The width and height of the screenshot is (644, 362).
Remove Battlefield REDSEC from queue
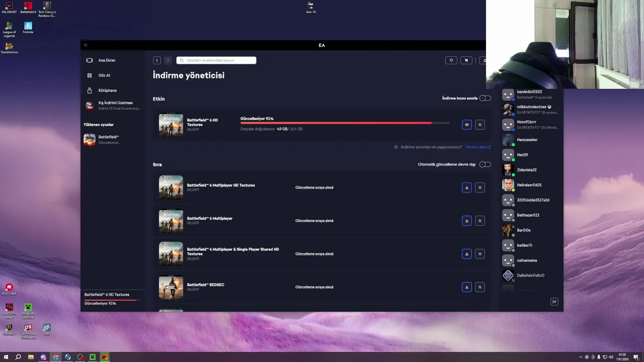tap(480, 287)
